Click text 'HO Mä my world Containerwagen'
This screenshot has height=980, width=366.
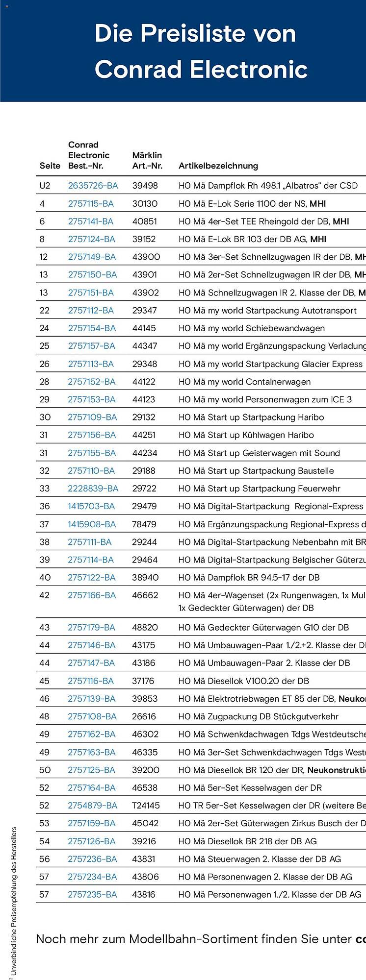coord(244,382)
